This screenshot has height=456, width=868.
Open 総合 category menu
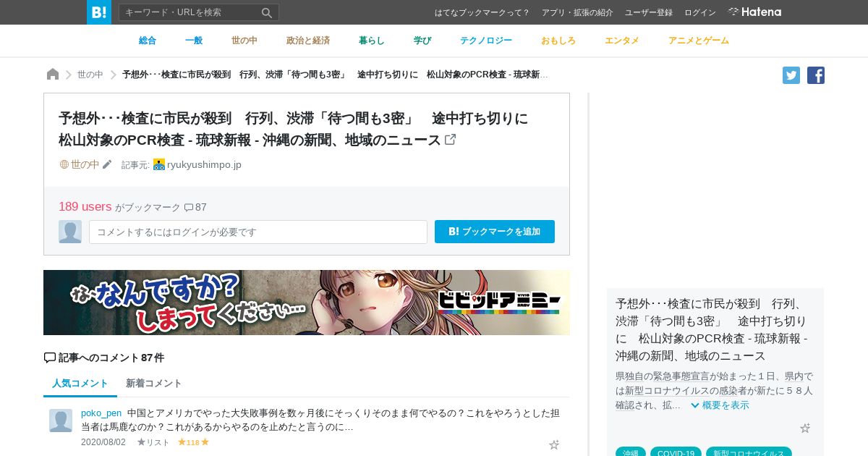click(148, 41)
